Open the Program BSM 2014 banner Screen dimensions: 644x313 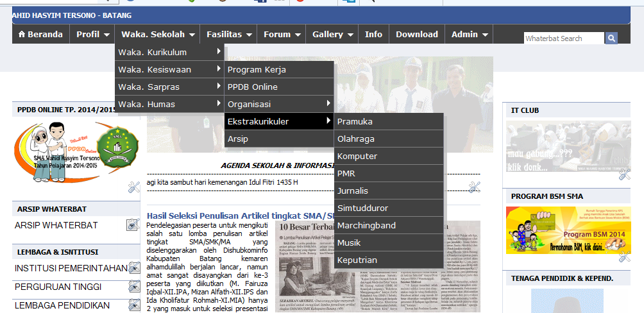click(x=568, y=230)
